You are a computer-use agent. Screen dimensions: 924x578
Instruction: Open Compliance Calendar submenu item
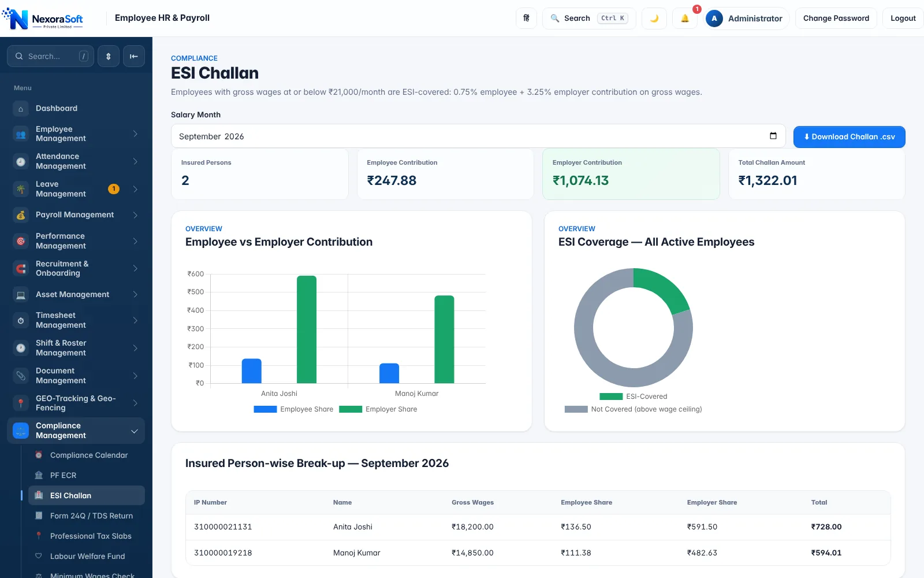pos(87,455)
